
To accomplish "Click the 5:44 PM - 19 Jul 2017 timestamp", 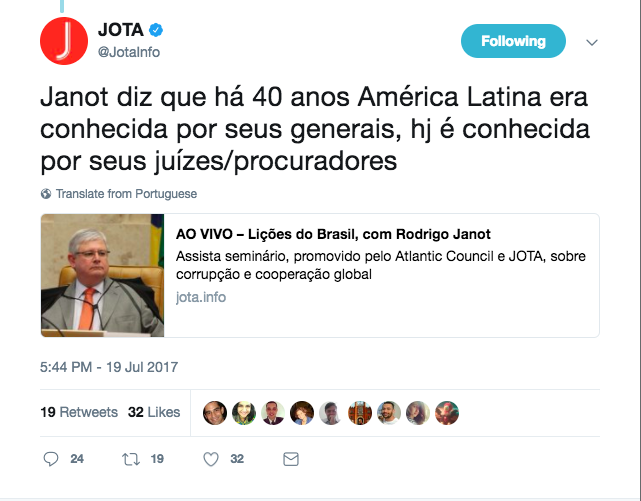I will 109,367.
